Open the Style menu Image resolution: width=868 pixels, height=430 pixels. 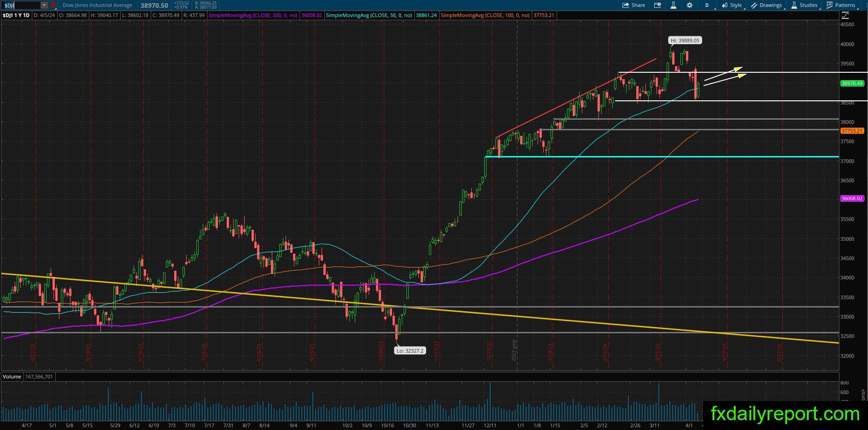732,5
